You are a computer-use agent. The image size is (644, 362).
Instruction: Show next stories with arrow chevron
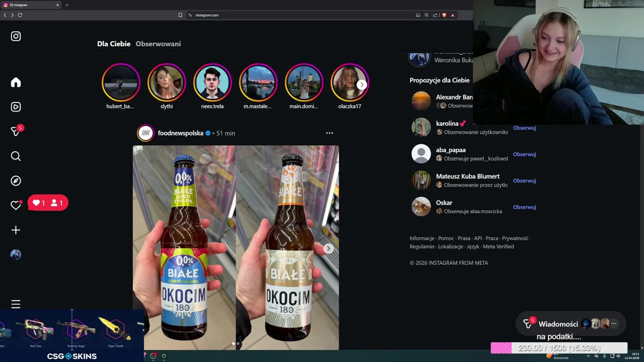coord(361,84)
